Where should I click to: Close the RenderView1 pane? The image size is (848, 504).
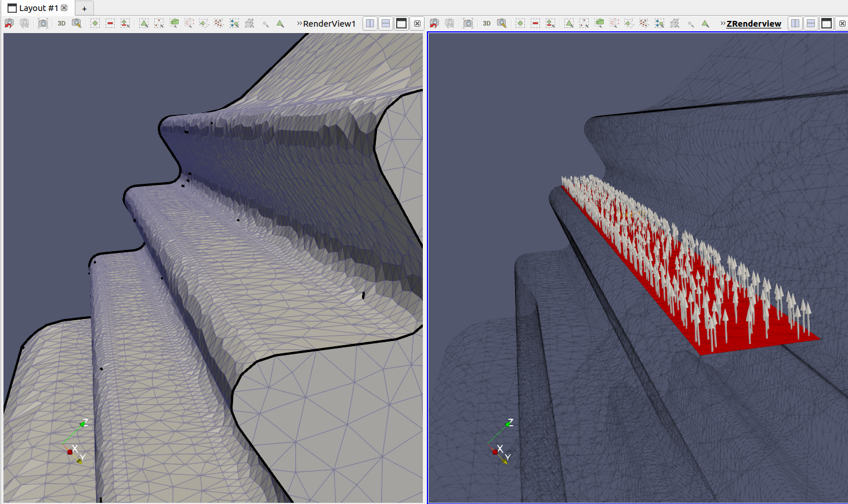click(417, 23)
